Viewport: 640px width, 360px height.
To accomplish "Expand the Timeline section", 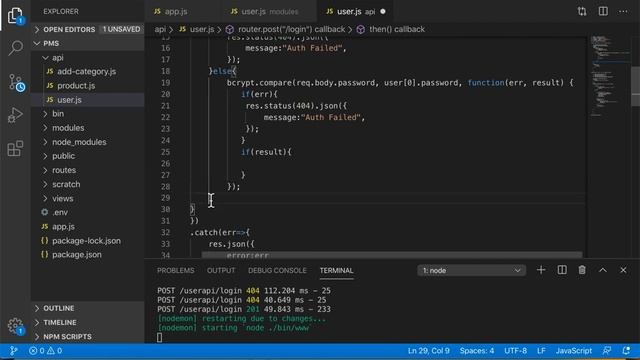I will click(x=87, y=322).
